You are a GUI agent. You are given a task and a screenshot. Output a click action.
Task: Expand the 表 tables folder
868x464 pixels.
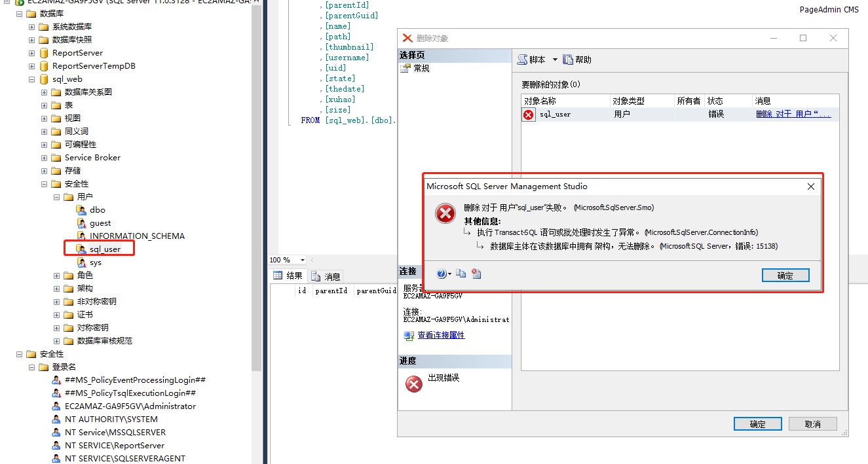point(44,105)
